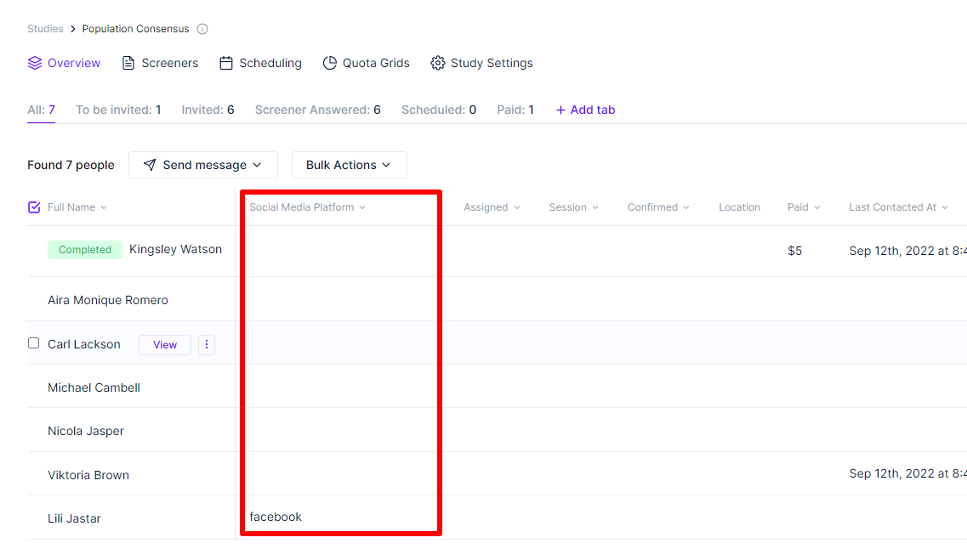The image size is (967, 560).
Task: Open the Bulk Actions dropdown
Action: (x=349, y=165)
